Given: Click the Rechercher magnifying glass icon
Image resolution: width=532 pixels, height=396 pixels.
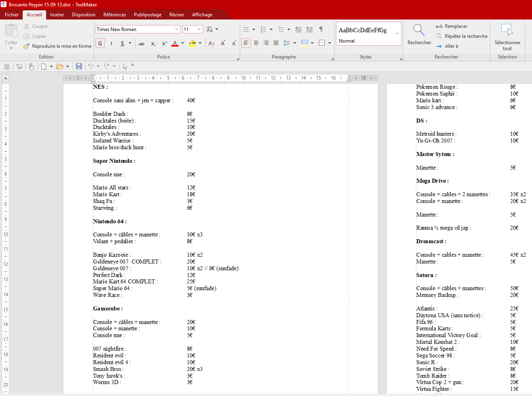Looking at the screenshot, I should [419, 30].
